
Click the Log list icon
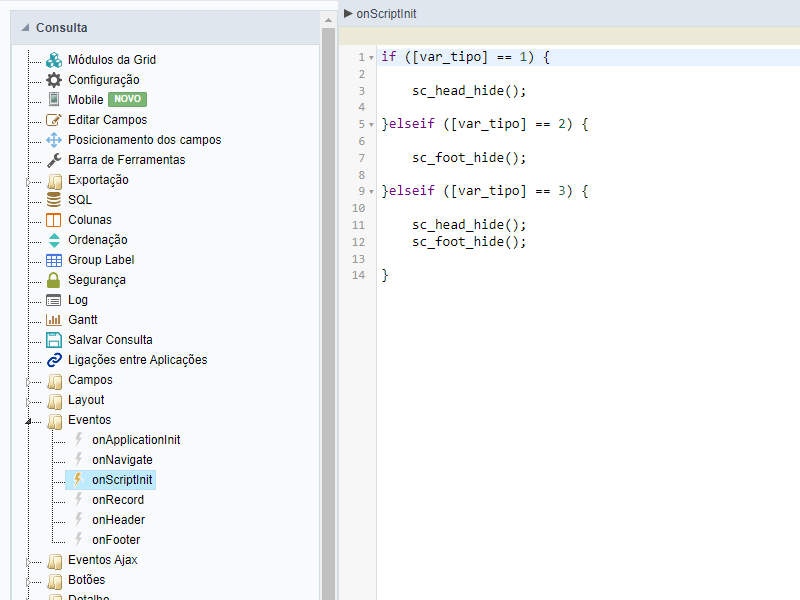[x=54, y=300]
